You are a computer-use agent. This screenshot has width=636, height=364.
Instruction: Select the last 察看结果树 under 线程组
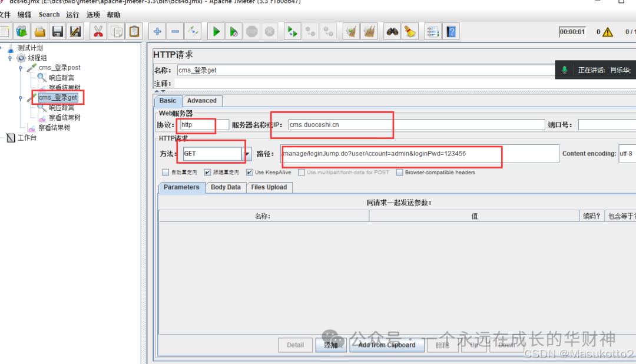point(54,127)
